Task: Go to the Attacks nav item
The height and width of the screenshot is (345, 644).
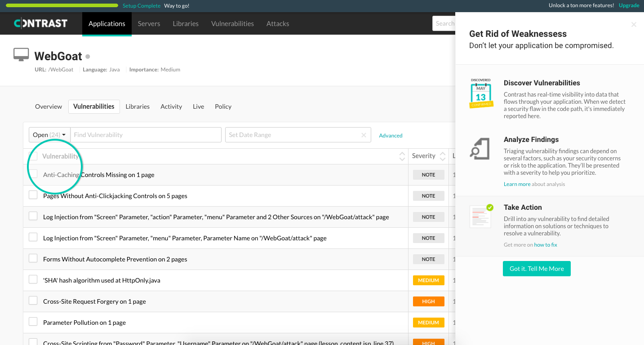Action: coord(278,23)
